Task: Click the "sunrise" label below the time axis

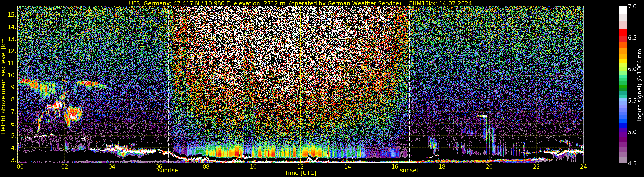Action: pos(168,171)
